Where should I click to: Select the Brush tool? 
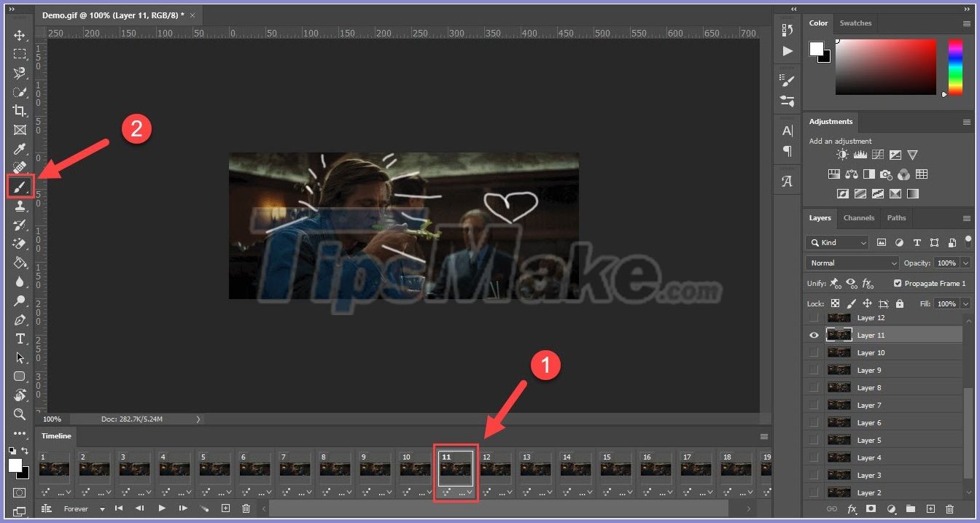20,187
